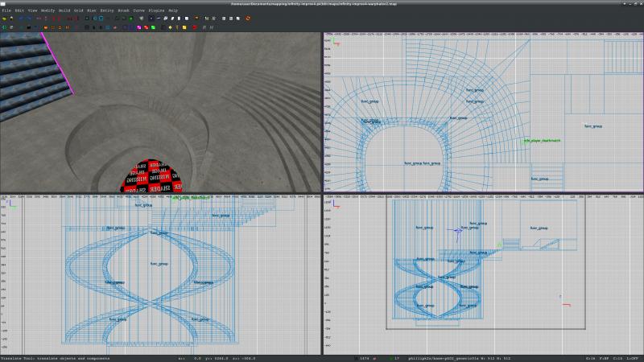Expand the Grid menu
The height and width of the screenshot is (362, 644).
79,10
